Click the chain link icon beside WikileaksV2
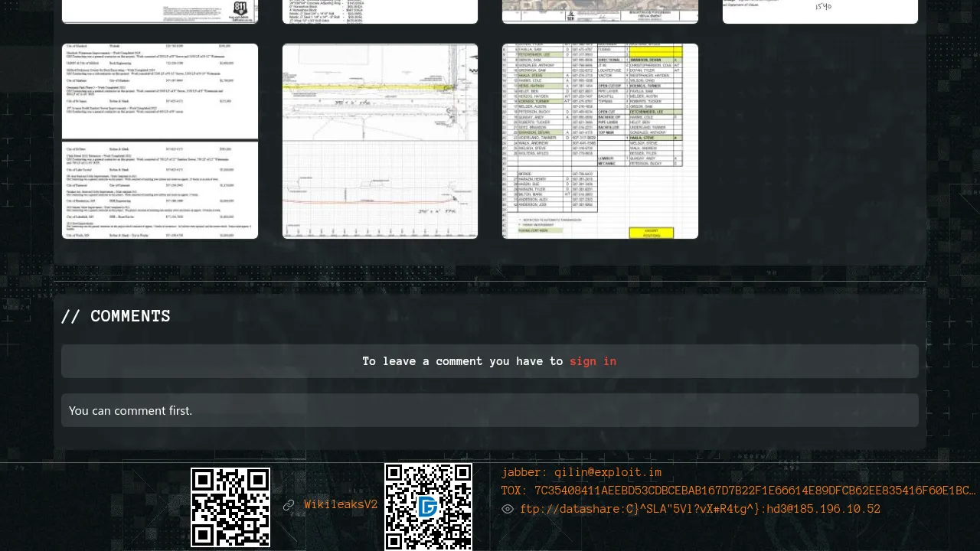Image resolution: width=980 pixels, height=551 pixels. [289, 505]
